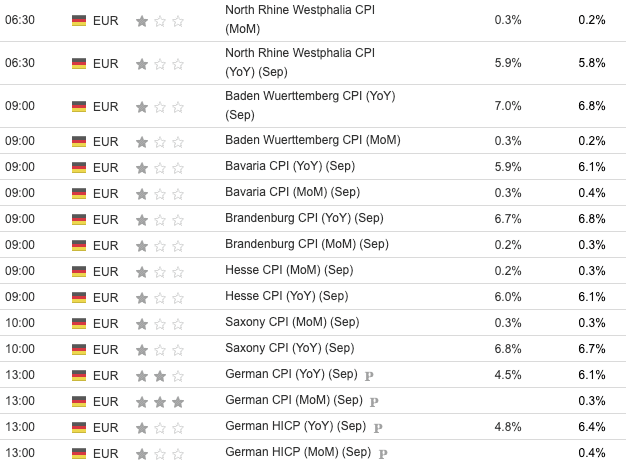
Task: Open the Bavaria CPI (MoM) (Sep) event
Action: [292, 192]
